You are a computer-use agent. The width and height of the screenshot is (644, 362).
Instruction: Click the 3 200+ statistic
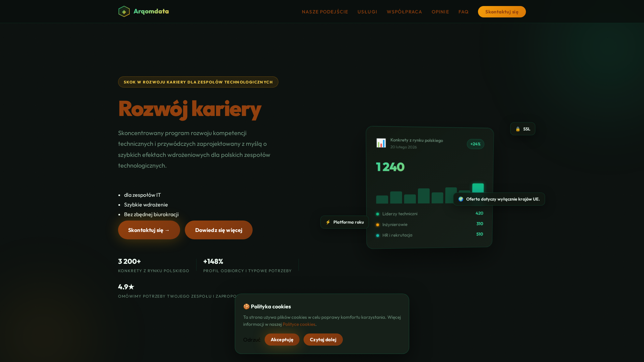[129, 261]
